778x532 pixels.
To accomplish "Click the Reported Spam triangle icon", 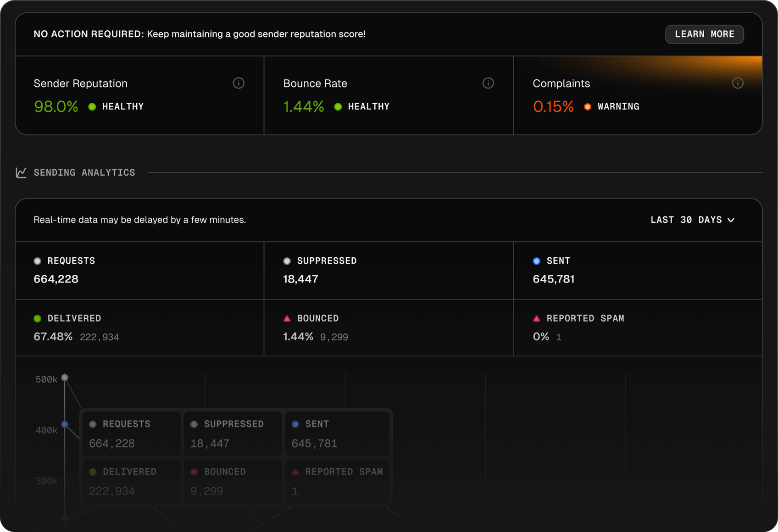I will pyautogui.click(x=537, y=319).
